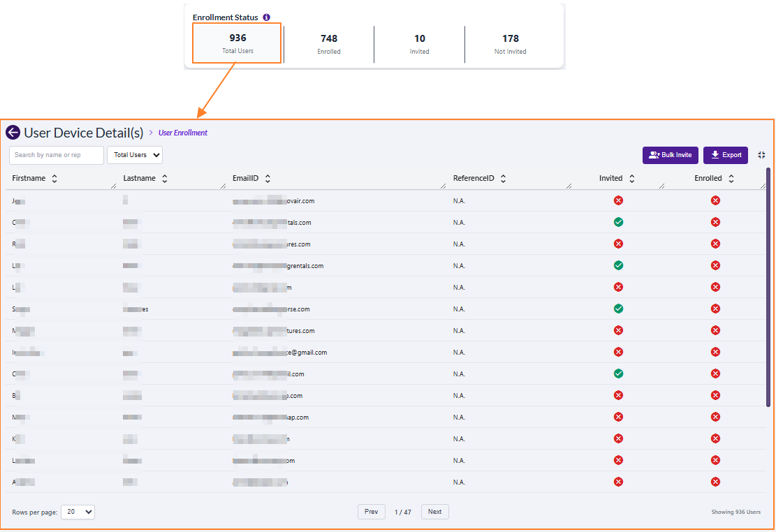Select the 936 Total Users tile
This screenshot has width=776, height=532.
237,43
